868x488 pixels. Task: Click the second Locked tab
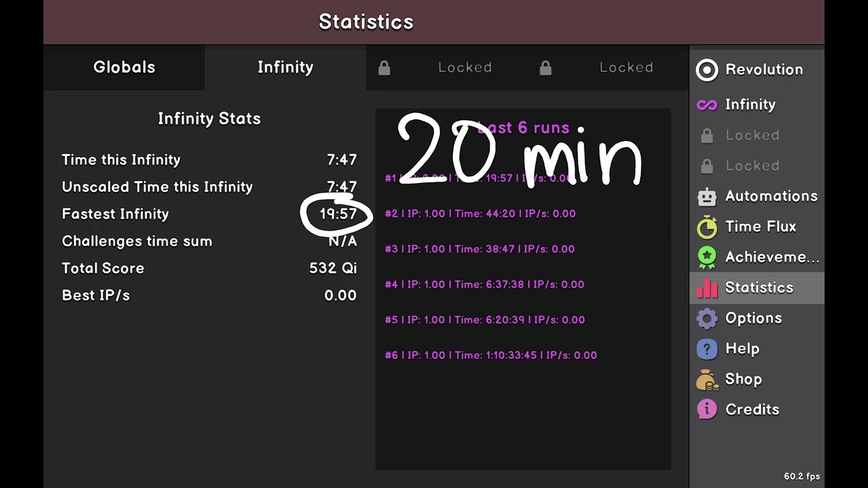click(608, 67)
